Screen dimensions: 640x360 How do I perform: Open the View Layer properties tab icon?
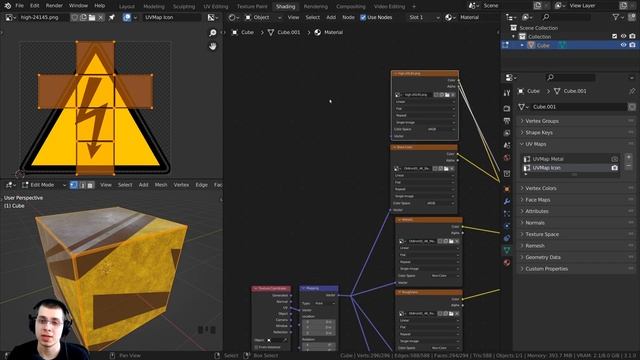[x=507, y=133]
